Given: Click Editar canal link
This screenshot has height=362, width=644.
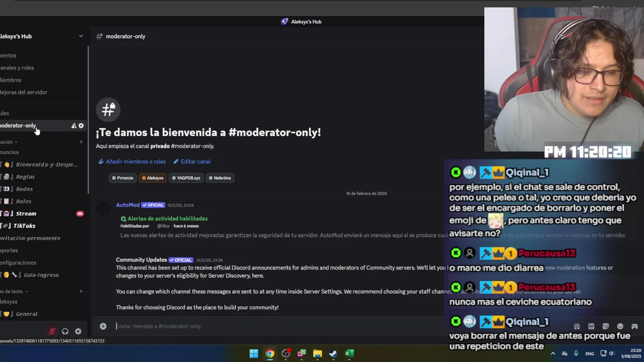Looking at the screenshot, I should [x=192, y=161].
